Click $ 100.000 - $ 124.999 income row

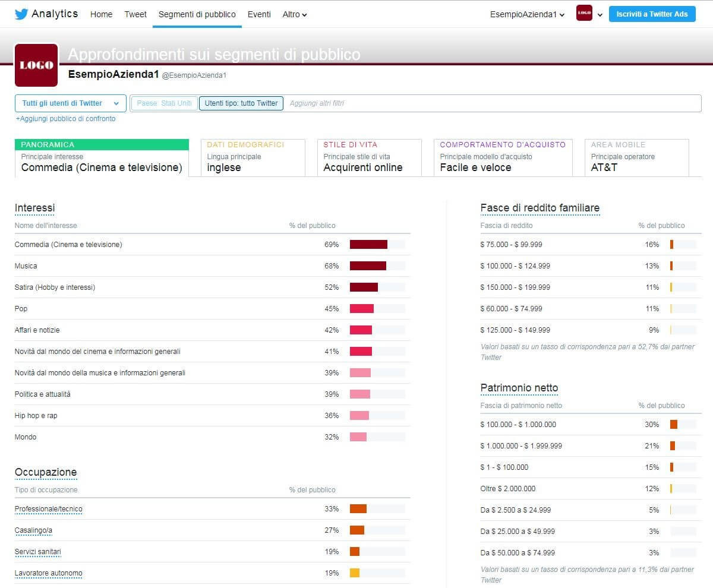[x=591, y=266]
